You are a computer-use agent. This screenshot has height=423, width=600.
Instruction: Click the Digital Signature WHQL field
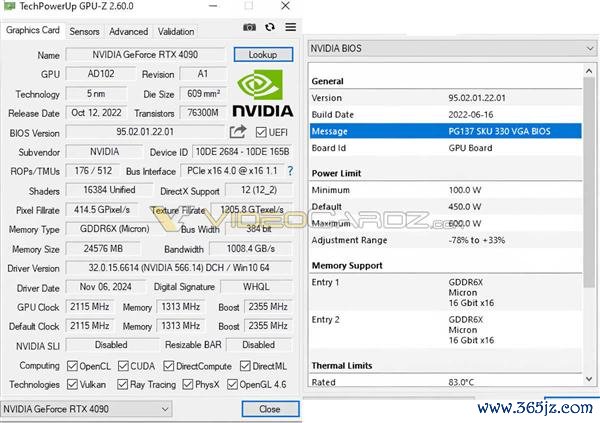point(256,287)
